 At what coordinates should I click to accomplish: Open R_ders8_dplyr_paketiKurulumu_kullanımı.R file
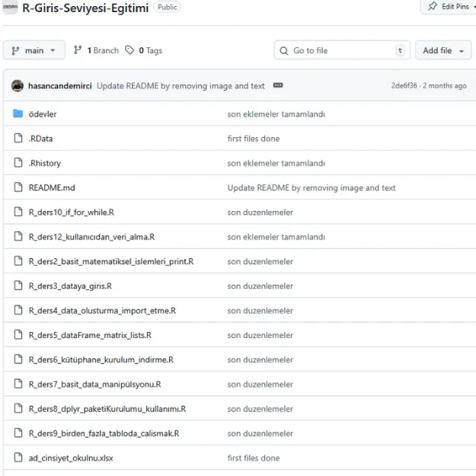107,409
